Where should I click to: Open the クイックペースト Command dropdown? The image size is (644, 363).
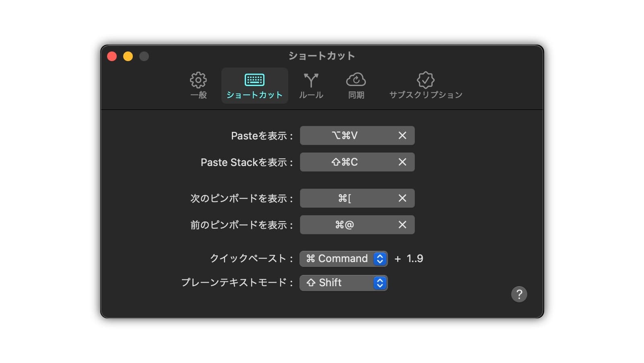point(343,258)
